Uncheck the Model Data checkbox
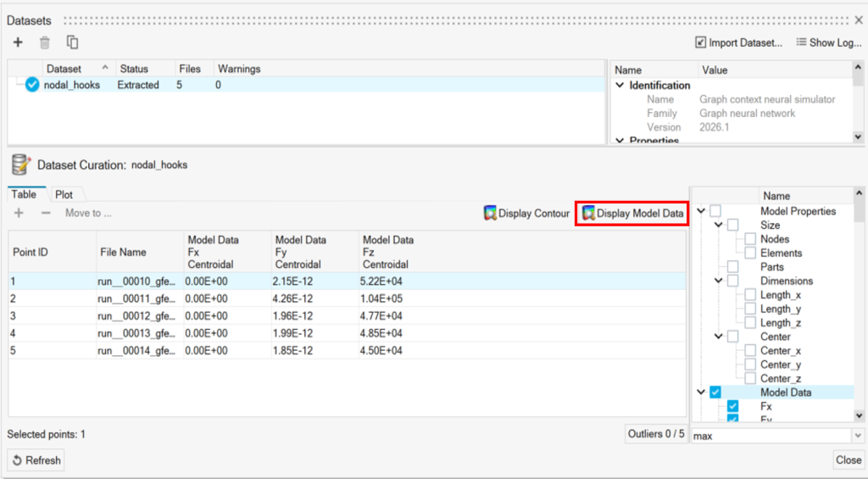The width and height of the screenshot is (868, 479). point(715,392)
